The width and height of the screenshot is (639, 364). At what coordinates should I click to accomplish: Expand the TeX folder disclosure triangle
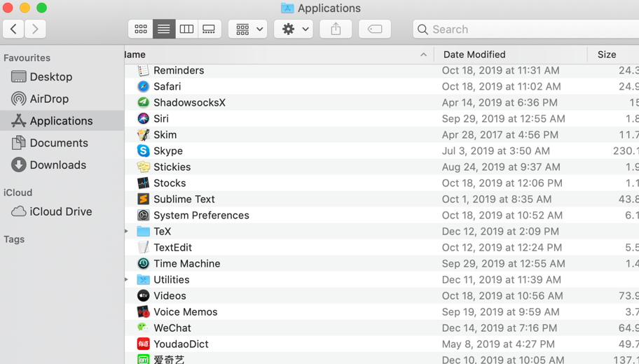pos(127,231)
